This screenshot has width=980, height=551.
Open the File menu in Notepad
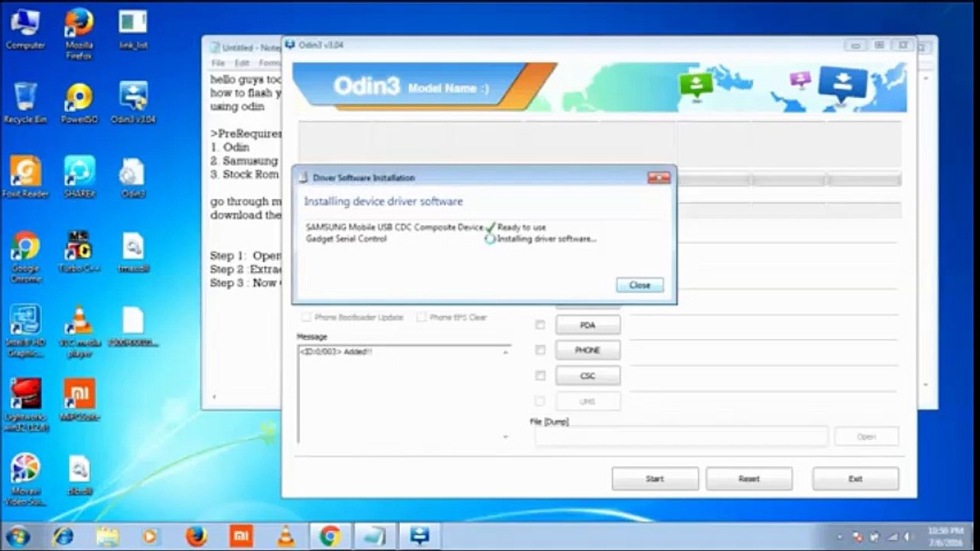[219, 63]
